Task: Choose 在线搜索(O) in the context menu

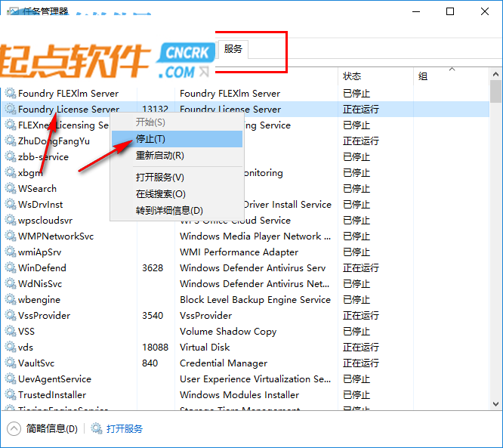Action: point(177,194)
